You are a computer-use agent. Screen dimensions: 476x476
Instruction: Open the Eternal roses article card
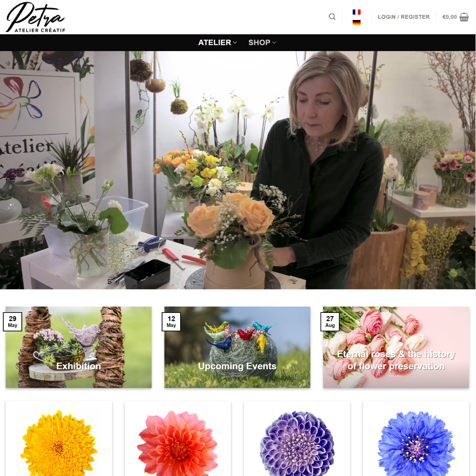pos(396,347)
